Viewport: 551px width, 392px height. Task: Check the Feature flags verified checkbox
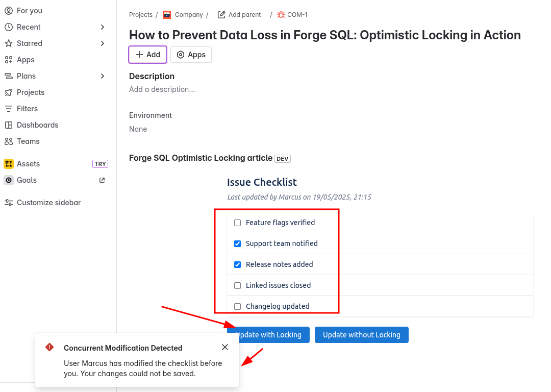tap(238, 223)
